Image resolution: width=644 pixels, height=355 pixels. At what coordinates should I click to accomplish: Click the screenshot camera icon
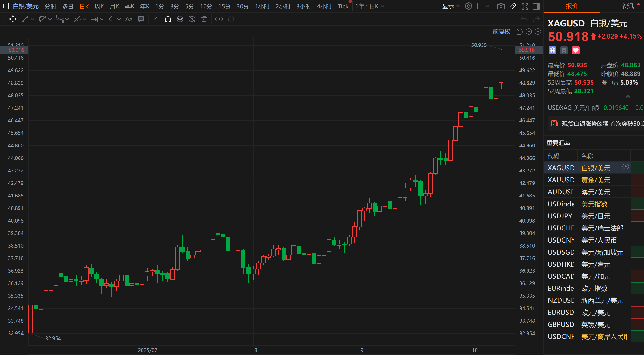pos(501,6)
